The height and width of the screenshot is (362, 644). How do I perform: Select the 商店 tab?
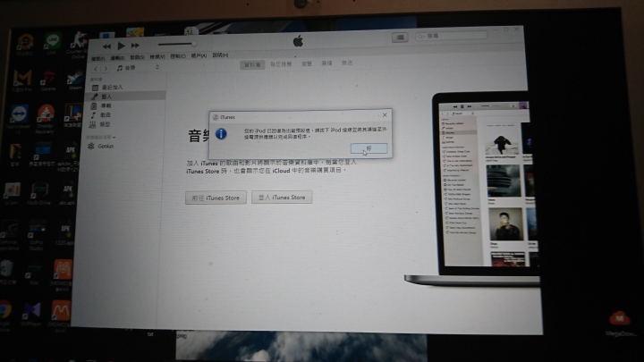click(347, 63)
